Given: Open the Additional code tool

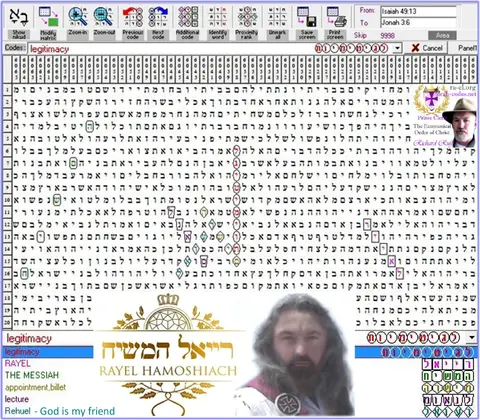Looking at the screenshot, I should coord(188,17).
